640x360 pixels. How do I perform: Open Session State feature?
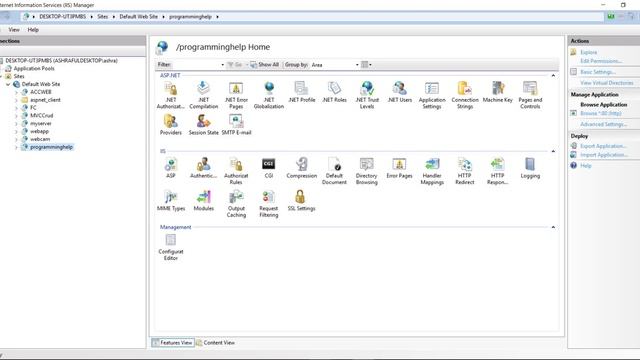(x=203, y=125)
